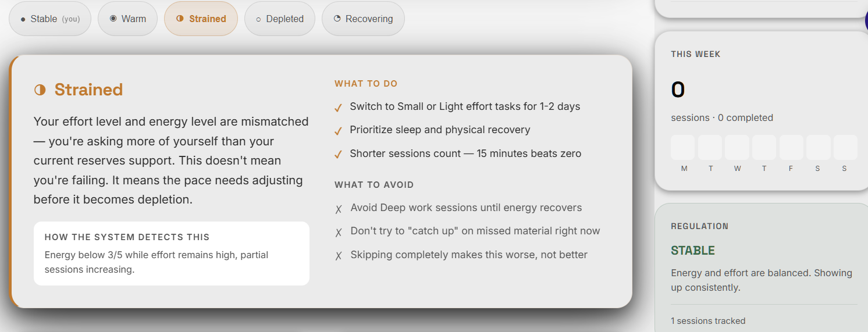View the Recovering state tab
The height and width of the screenshot is (332, 868).
[363, 19]
